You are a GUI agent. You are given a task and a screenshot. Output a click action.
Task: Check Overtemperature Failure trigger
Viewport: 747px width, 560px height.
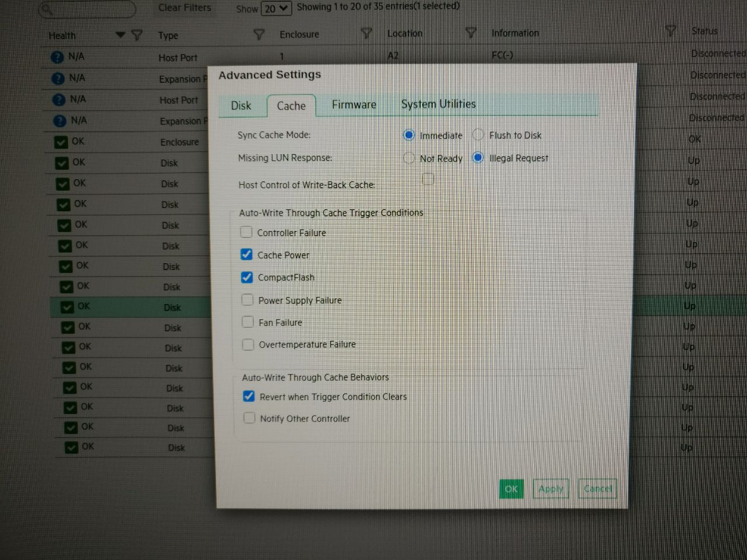(x=248, y=344)
